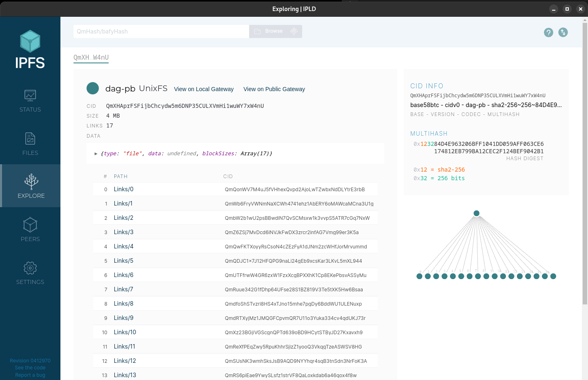Viewport: 588px width, 380px height.
Task: Close the Exploring IPLD window
Action: [x=581, y=9]
